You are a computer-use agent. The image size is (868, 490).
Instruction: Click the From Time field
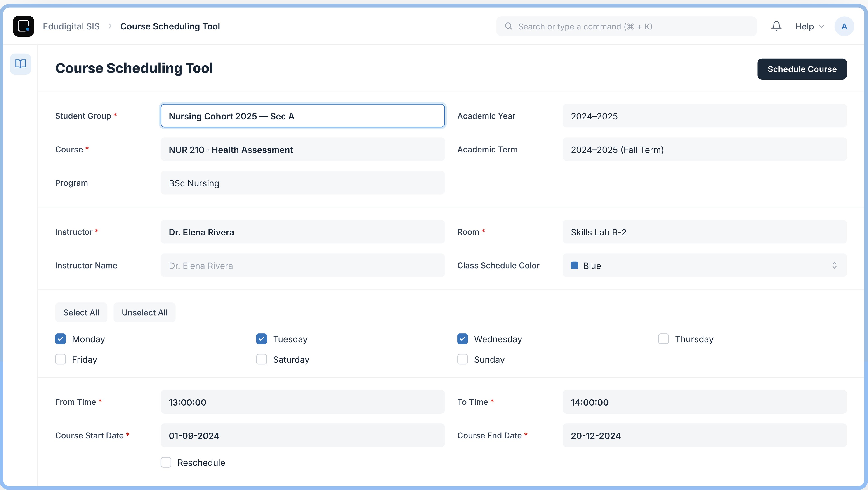click(303, 402)
